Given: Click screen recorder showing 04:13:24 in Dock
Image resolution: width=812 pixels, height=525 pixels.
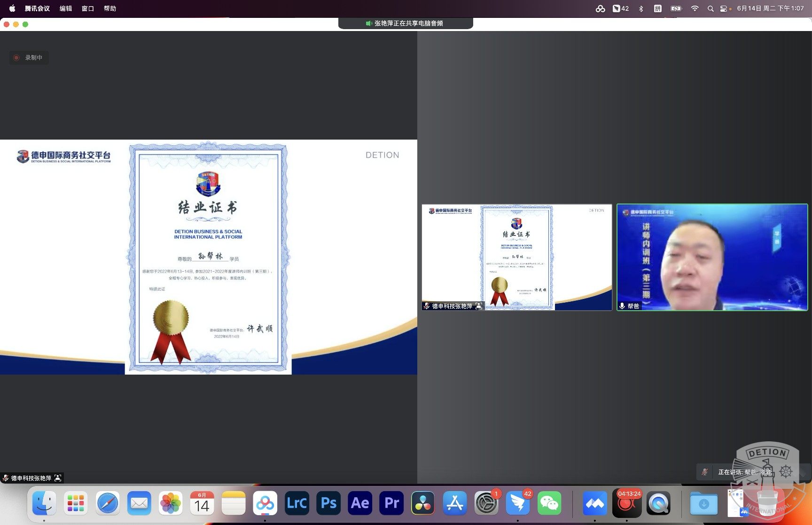Looking at the screenshot, I should [x=626, y=503].
